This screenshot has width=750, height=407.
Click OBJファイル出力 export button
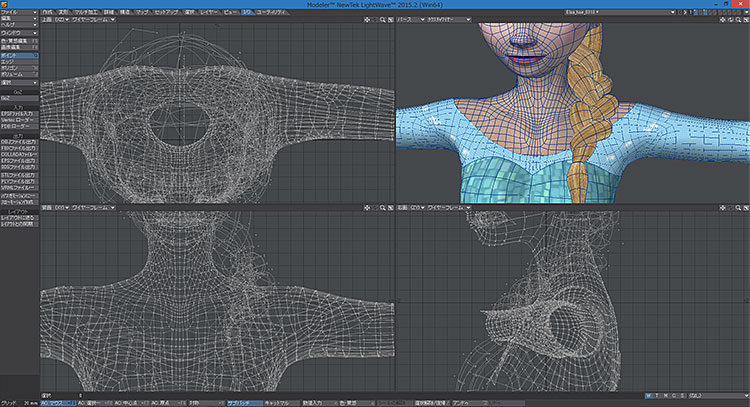[x=19, y=142]
